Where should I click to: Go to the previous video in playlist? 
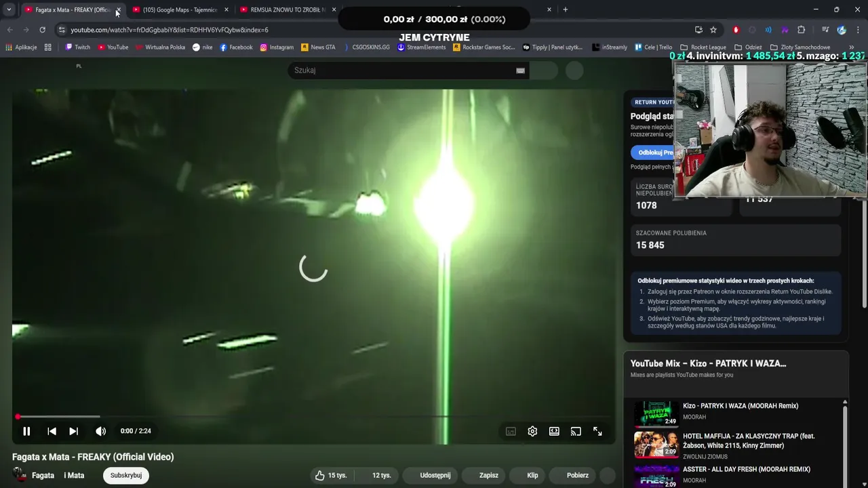pyautogui.click(x=52, y=431)
